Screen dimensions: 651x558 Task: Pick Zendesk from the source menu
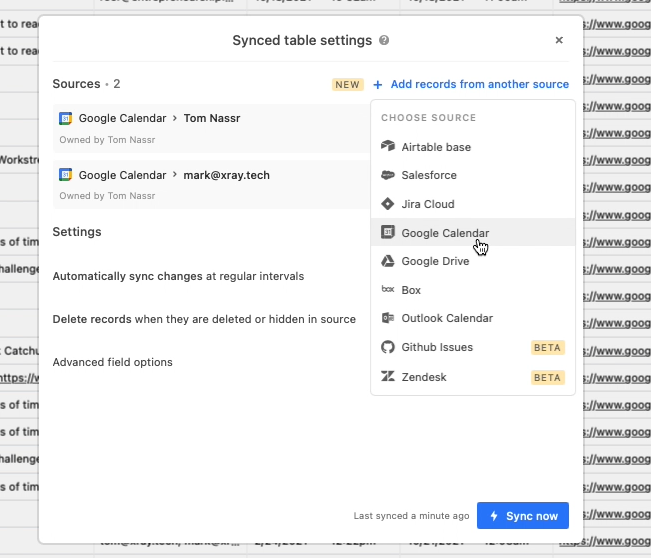click(424, 377)
